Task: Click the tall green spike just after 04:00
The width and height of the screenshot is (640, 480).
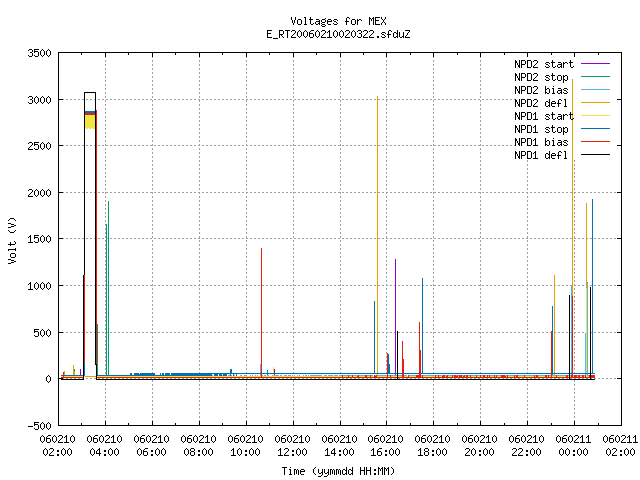Action: (x=108, y=288)
